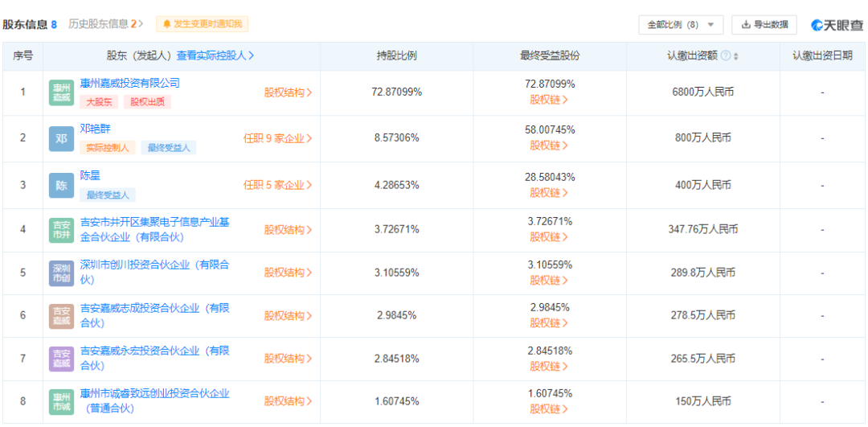This screenshot has height=427, width=868.
Task: Enable 发生变更时通知我 notification
Action: (203, 24)
